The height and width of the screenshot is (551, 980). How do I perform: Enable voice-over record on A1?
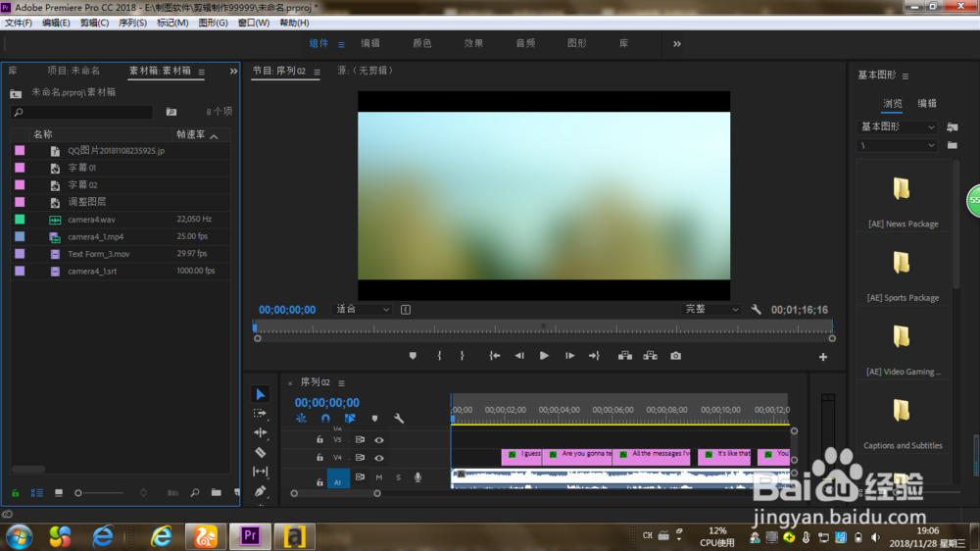tap(417, 477)
